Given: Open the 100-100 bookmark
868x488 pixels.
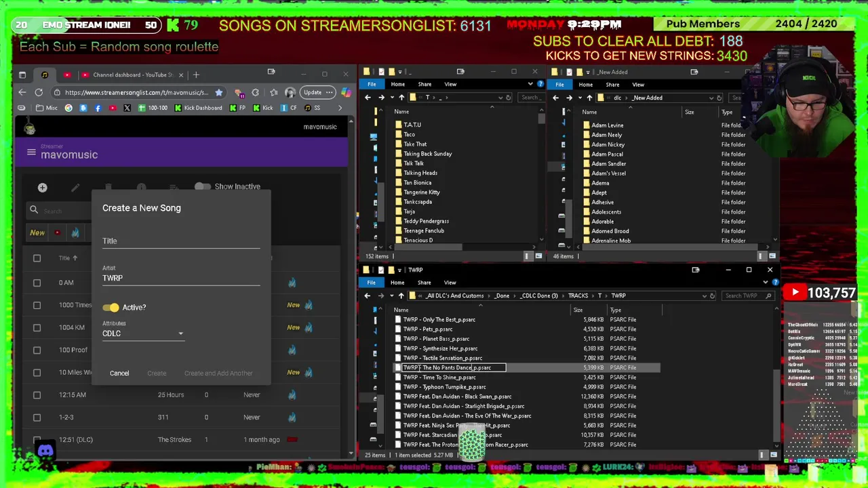Looking at the screenshot, I should click(x=153, y=108).
